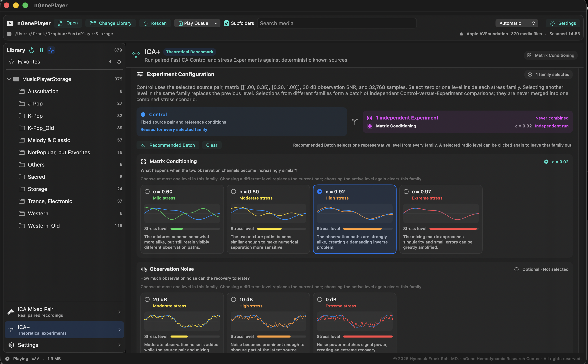
Task: Click the Favorites star icon
Action: click(x=11, y=62)
